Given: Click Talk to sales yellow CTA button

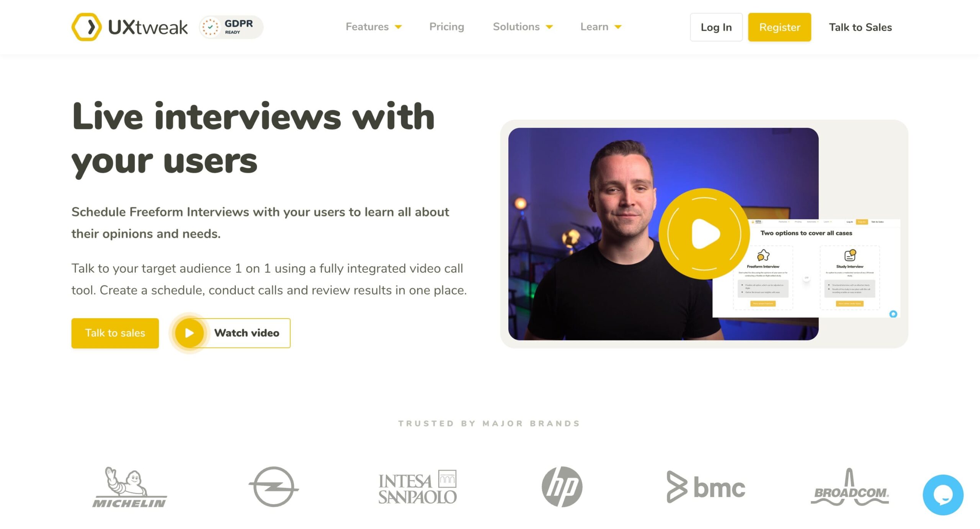Looking at the screenshot, I should (114, 332).
